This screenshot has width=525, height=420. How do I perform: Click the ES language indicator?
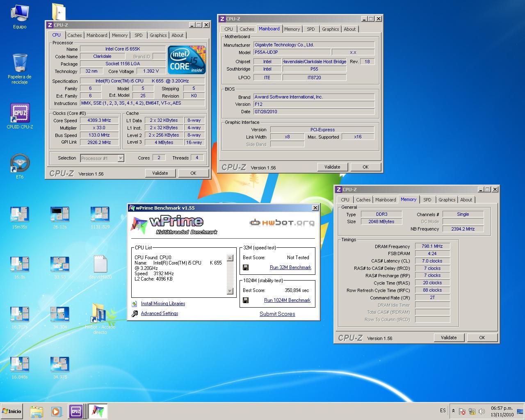[x=443, y=411]
